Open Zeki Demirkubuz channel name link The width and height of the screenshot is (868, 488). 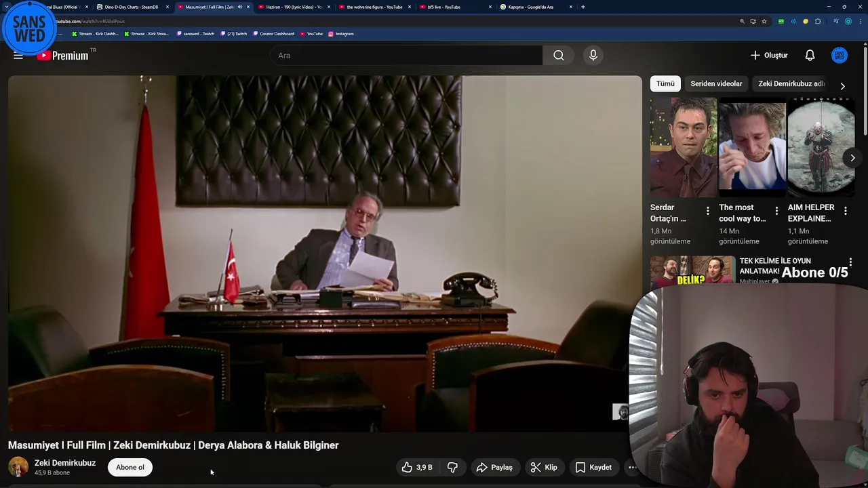65,463
